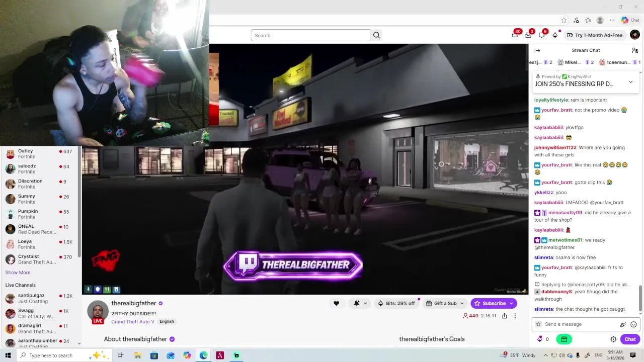
Task: Click the search magnifier button
Action: pyautogui.click(x=376, y=35)
